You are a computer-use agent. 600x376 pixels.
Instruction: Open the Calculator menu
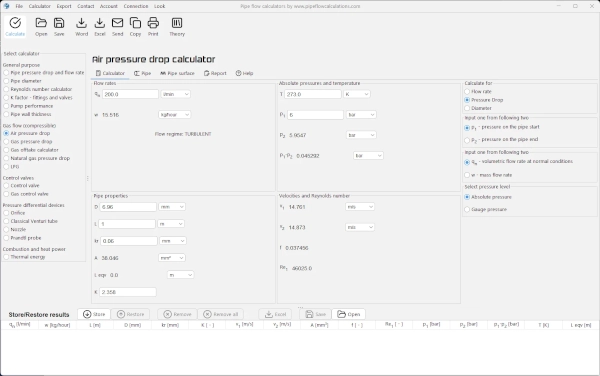point(40,6)
